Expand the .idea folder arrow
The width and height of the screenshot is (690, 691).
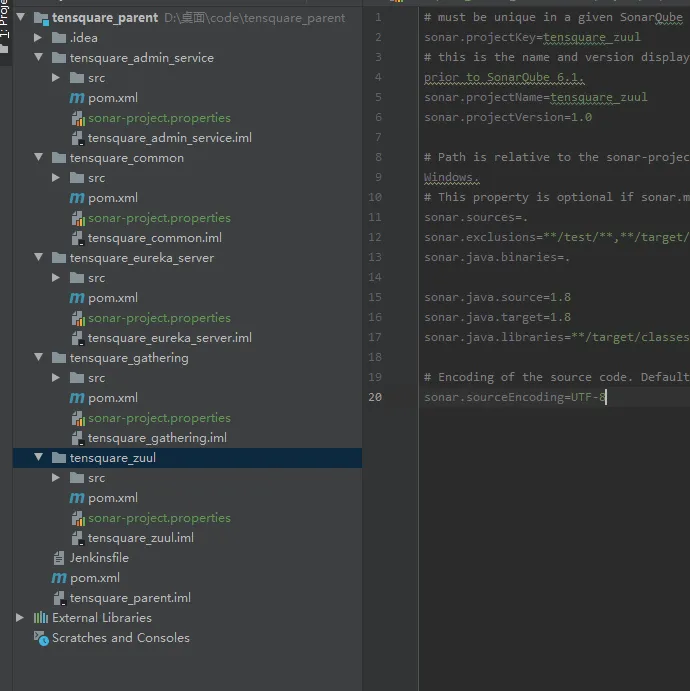click(38, 37)
